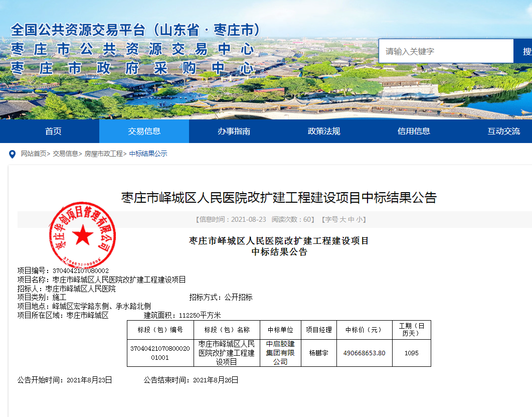The height and width of the screenshot is (417, 532).
Task: Click the blue search button
Action: (524, 51)
